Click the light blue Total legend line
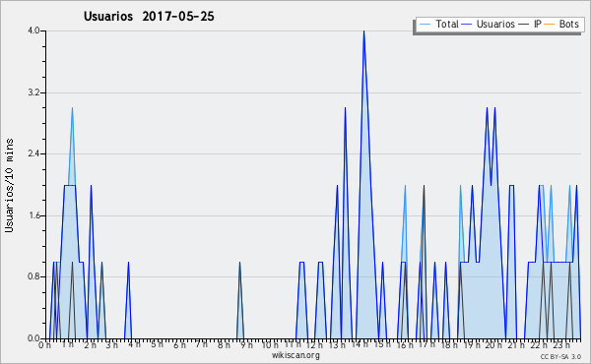This screenshot has height=364, width=591. coord(425,25)
